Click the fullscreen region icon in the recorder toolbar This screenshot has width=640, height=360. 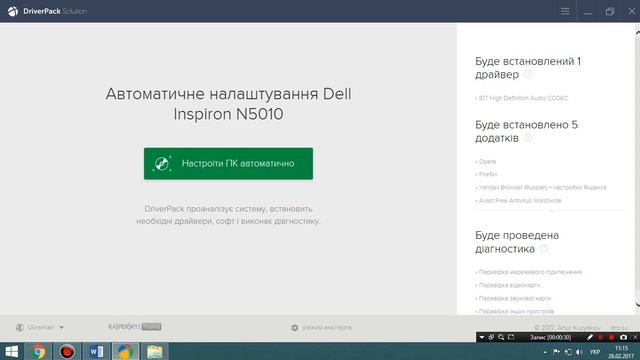pyautogui.click(x=511, y=337)
